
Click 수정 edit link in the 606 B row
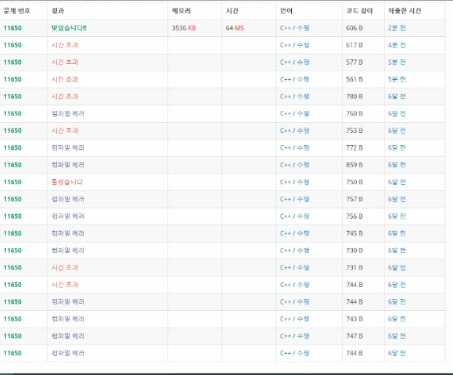click(303, 28)
